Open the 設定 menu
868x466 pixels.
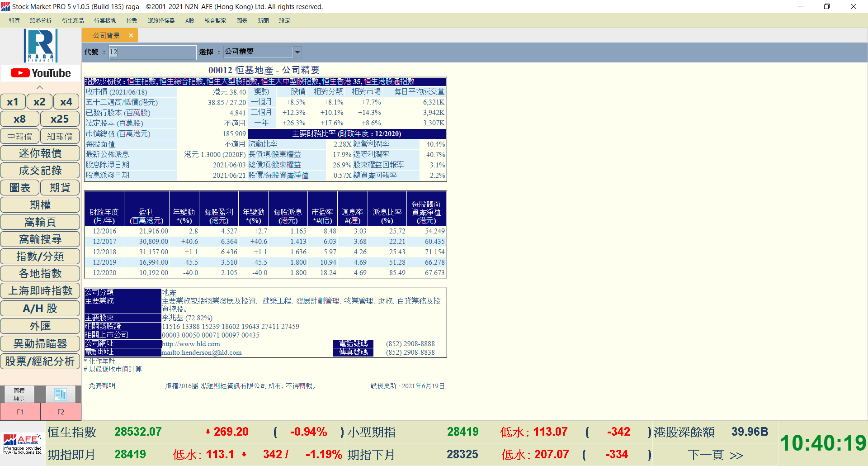tap(284, 21)
